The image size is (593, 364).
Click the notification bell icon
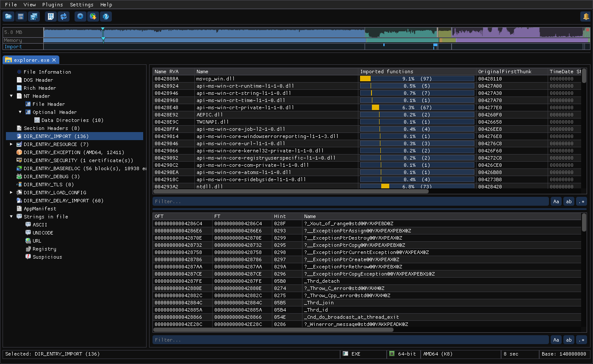(586, 17)
